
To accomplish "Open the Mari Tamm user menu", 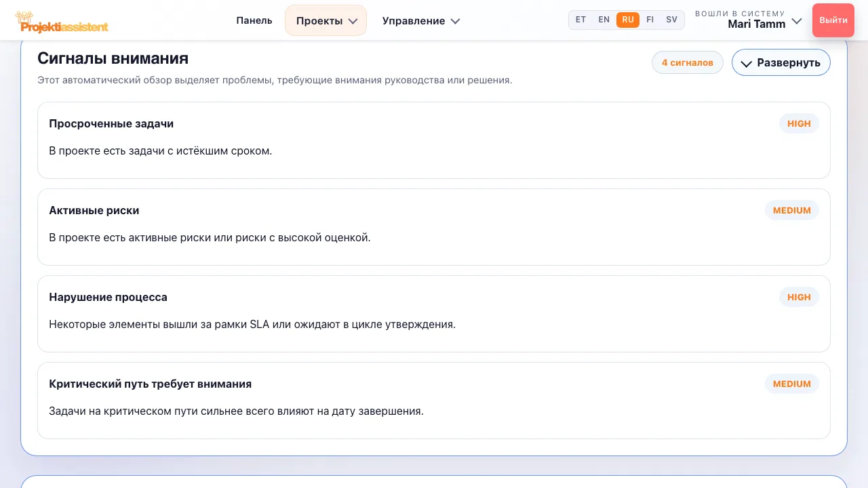I will [749, 20].
